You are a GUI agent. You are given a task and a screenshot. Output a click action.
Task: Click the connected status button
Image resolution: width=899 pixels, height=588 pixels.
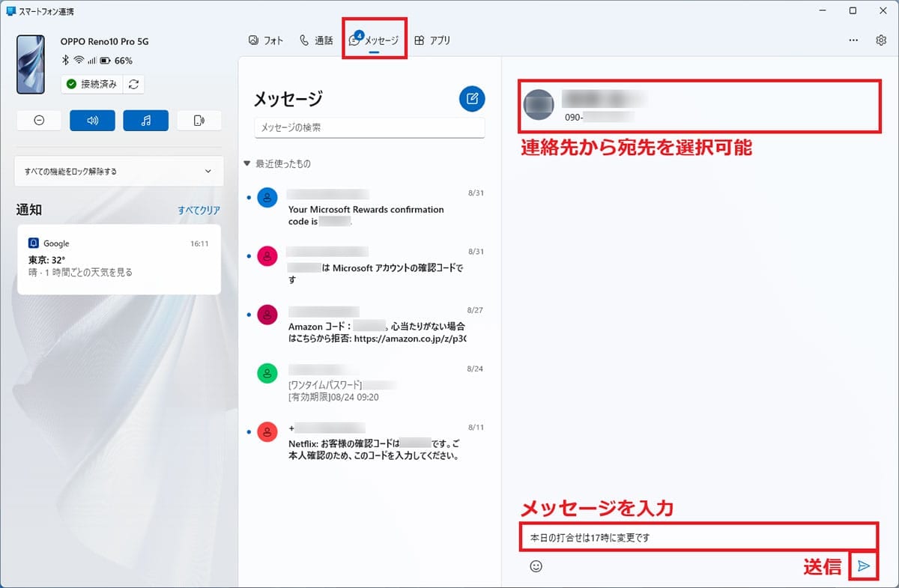(91, 84)
